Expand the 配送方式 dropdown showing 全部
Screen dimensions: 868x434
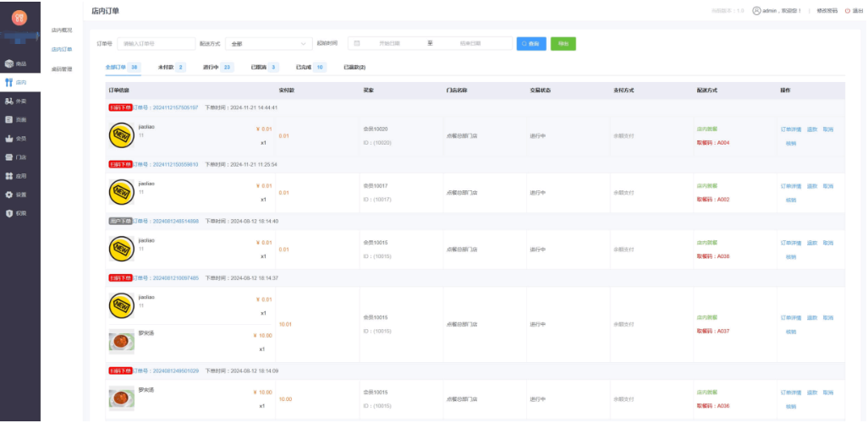coord(269,44)
